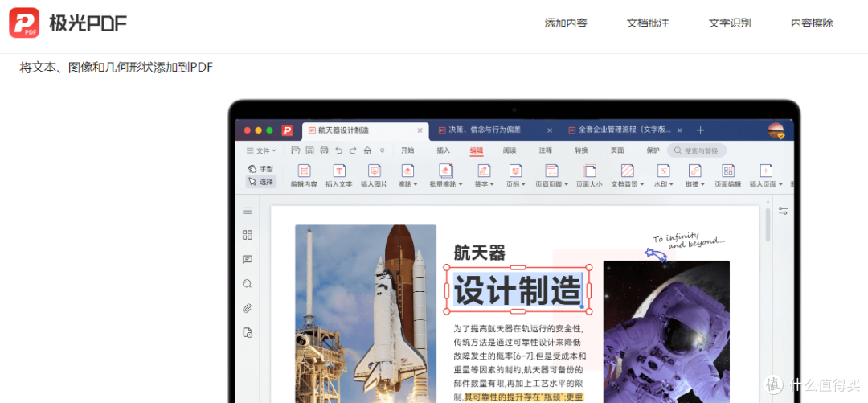Screen dimensions: 868x403
Task: Open the 阅读 ribbon tab
Action: 510,150
